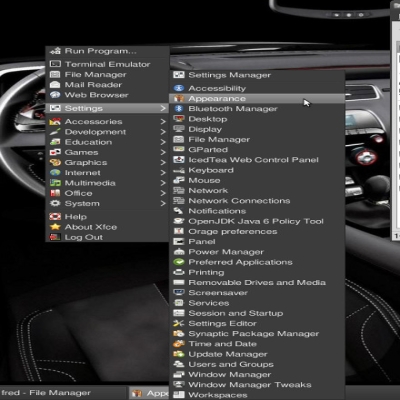
Task: Click the Screensaver icon
Action: [179, 293]
